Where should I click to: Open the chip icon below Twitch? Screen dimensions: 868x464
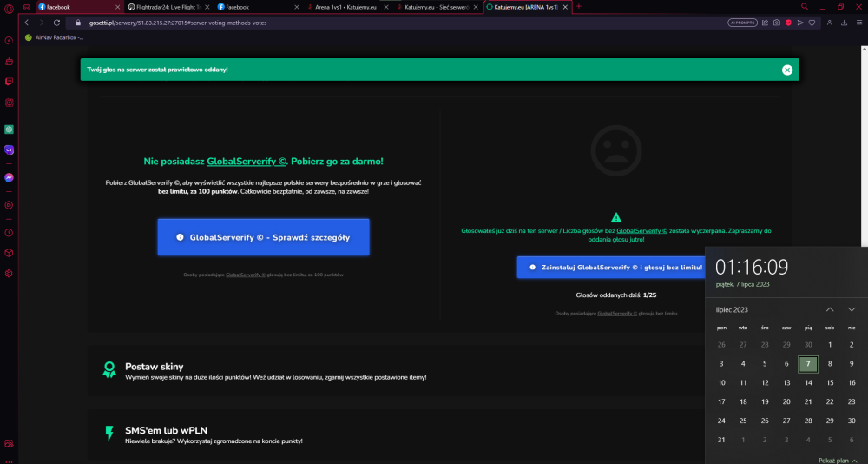tap(9, 103)
